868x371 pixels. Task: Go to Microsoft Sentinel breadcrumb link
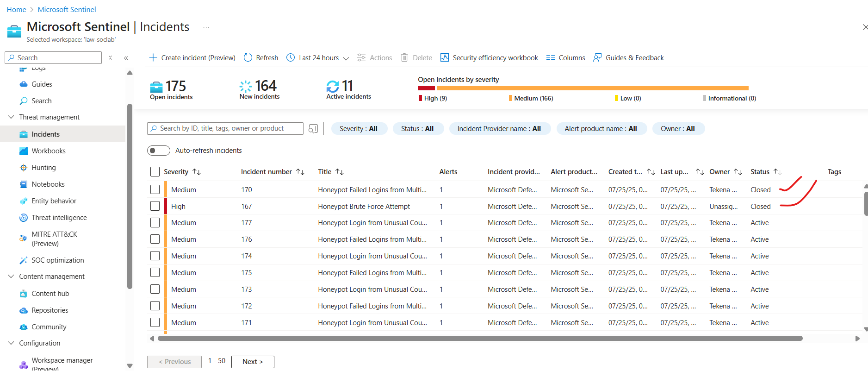click(x=67, y=9)
